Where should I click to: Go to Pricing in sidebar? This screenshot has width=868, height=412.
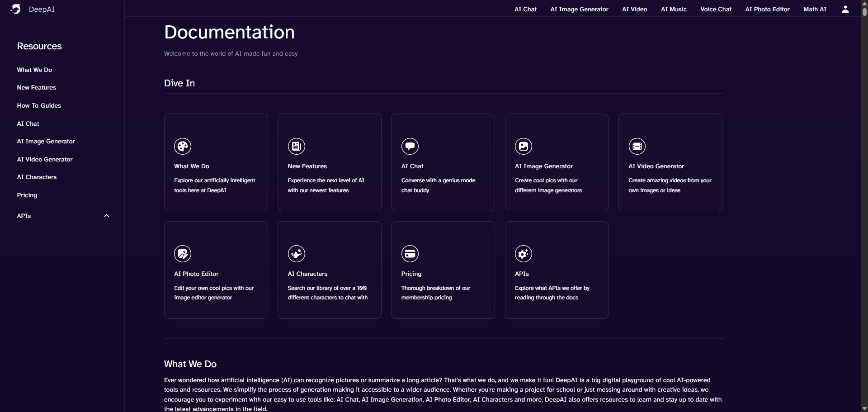(27, 195)
